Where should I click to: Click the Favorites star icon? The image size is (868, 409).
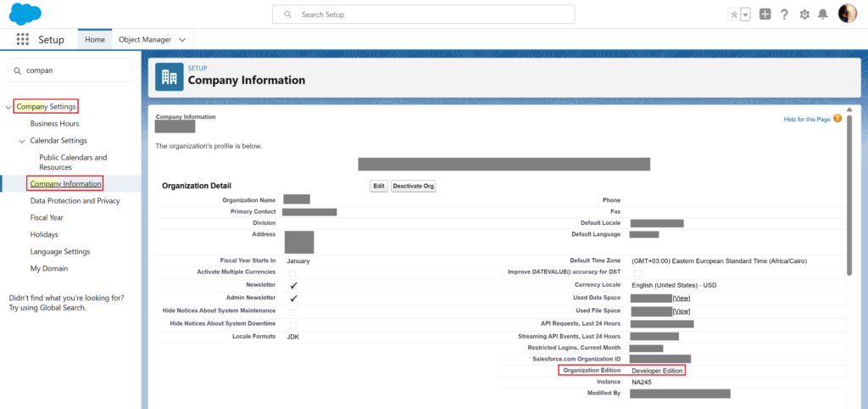pyautogui.click(x=734, y=15)
